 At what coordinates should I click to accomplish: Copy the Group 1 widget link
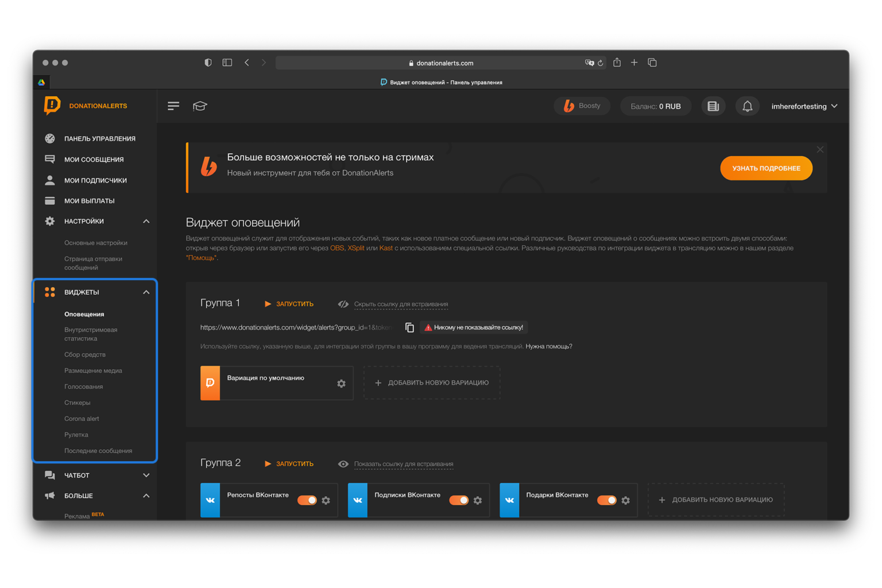(409, 327)
